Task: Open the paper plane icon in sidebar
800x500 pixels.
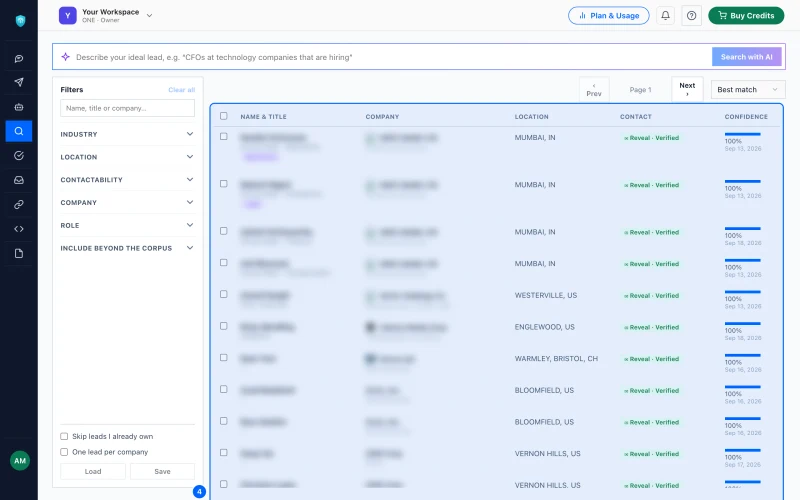Action: pos(19,82)
